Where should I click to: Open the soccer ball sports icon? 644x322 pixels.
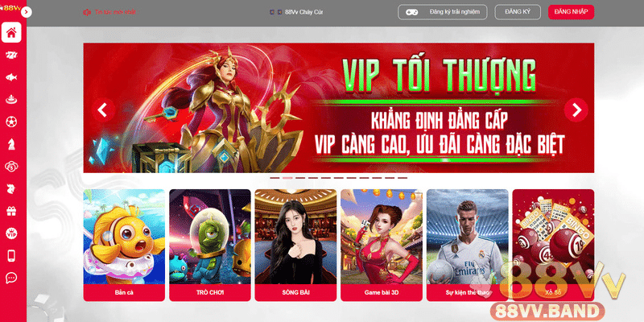[11, 122]
